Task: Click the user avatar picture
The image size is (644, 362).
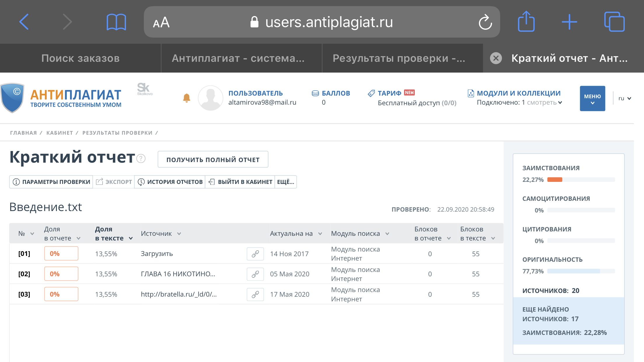Action: [210, 98]
